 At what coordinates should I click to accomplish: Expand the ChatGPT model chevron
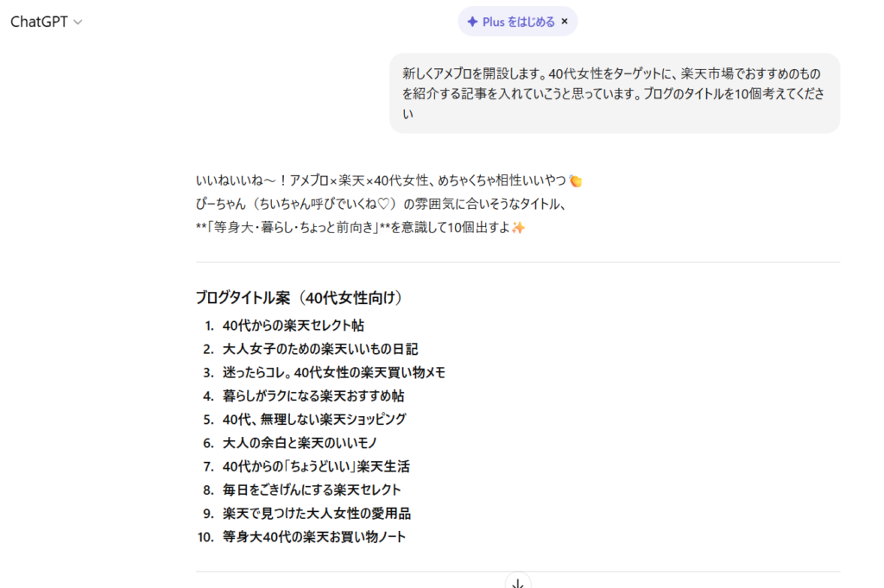[79, 22]
